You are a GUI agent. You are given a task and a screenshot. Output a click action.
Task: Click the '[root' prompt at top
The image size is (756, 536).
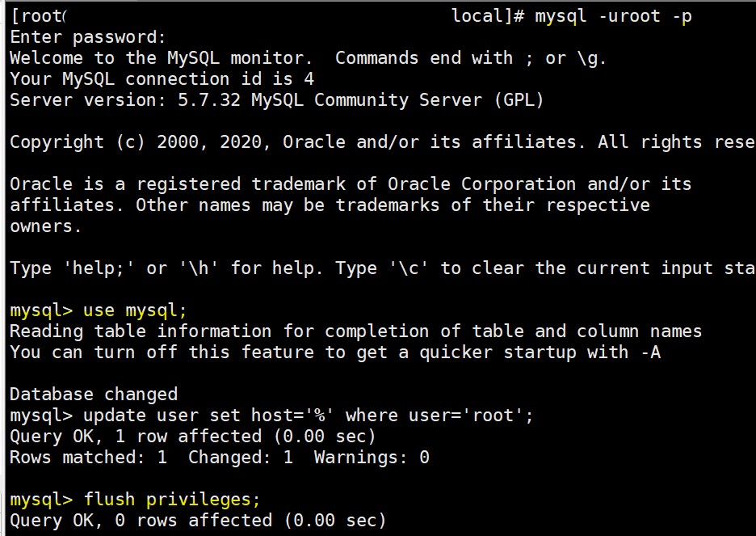pyautogui.click(x=38, y=17)
